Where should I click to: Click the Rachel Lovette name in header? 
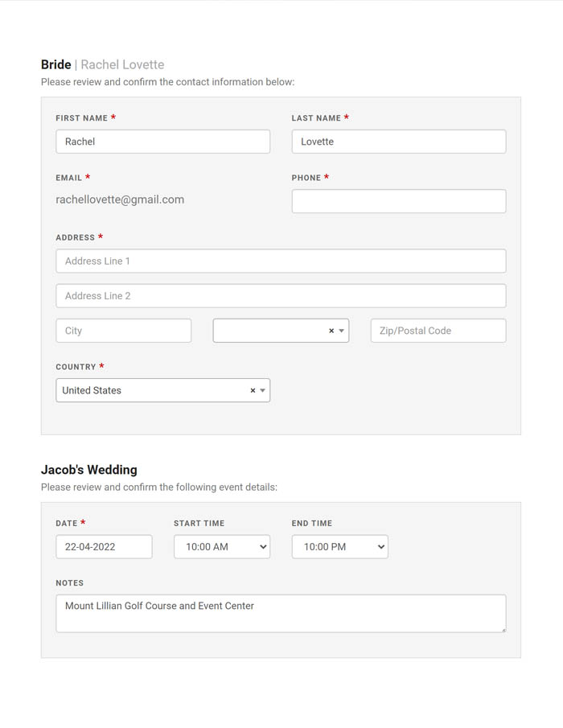[x=122, y=64]
